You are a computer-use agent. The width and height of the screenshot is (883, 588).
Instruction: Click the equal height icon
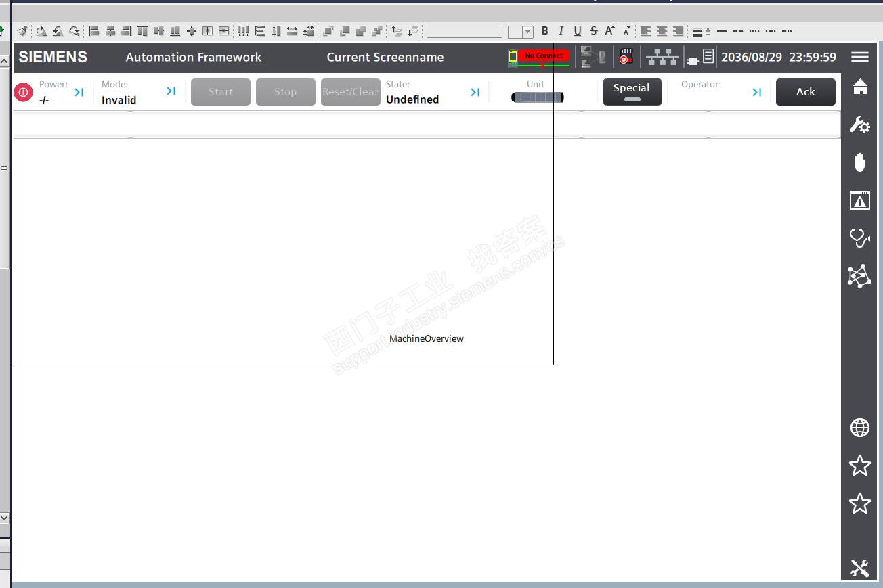coord(276,31)
